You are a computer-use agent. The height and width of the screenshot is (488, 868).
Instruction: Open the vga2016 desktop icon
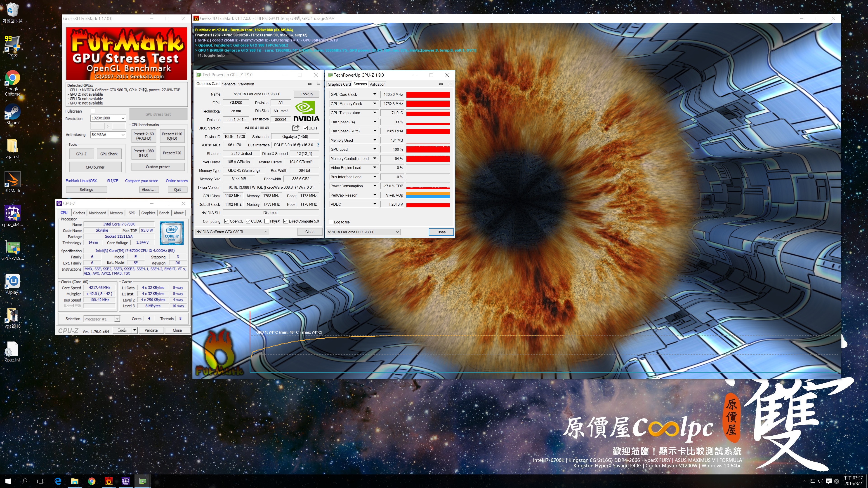tap(12, 318)
